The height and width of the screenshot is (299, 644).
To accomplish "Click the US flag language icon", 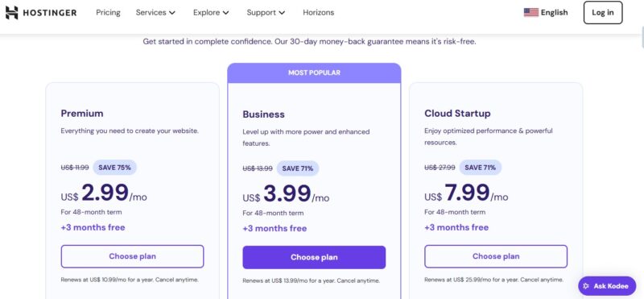I will point(531,12).
